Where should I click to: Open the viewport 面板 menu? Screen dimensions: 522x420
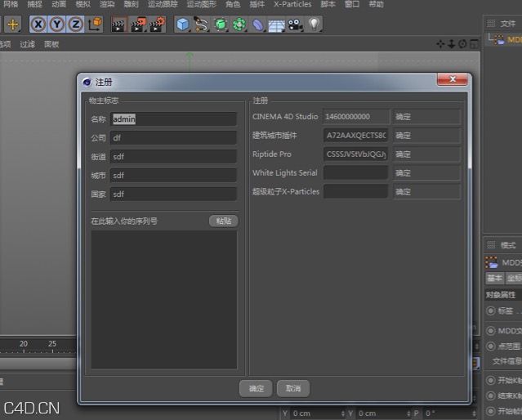point(51,44)
